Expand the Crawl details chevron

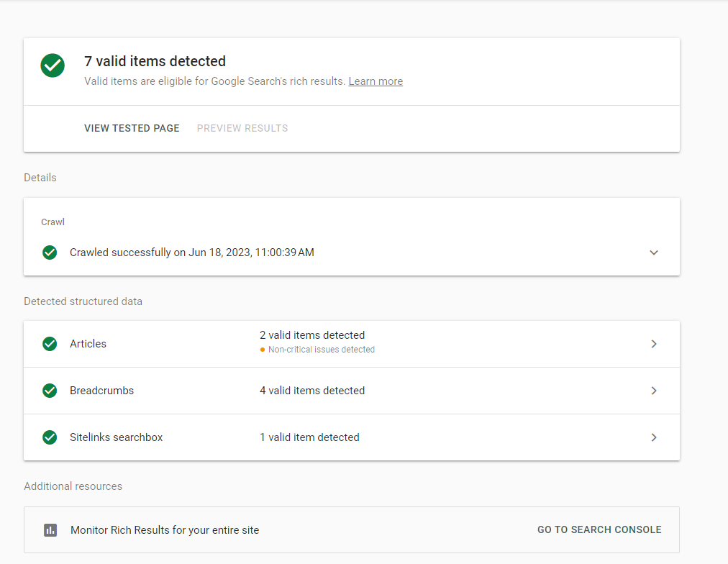(654, 253)
